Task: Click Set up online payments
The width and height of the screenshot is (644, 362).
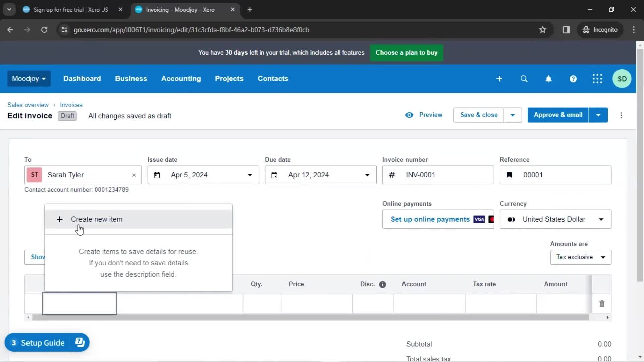Action: tap(430, 219)
